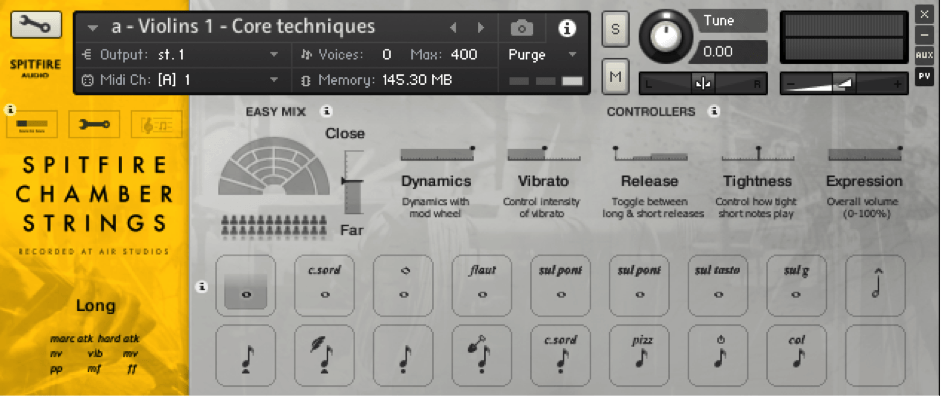
Task: Click the 'ff' dynamic text
Action: (x=131, y=369)
